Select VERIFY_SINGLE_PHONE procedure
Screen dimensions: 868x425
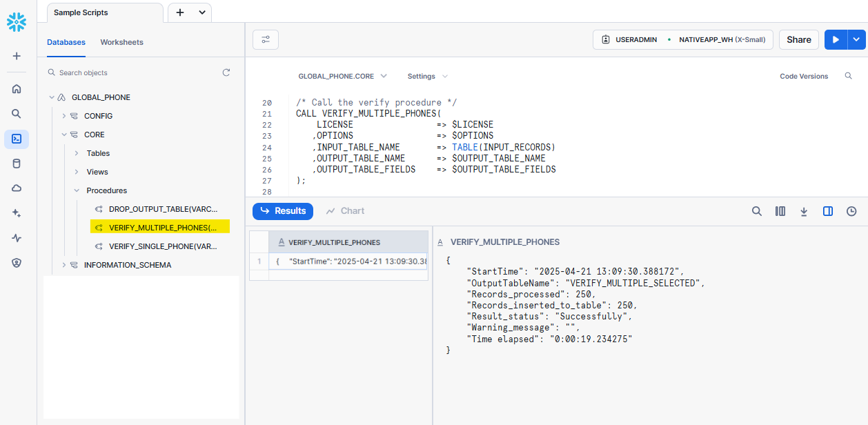pos(163,246)
